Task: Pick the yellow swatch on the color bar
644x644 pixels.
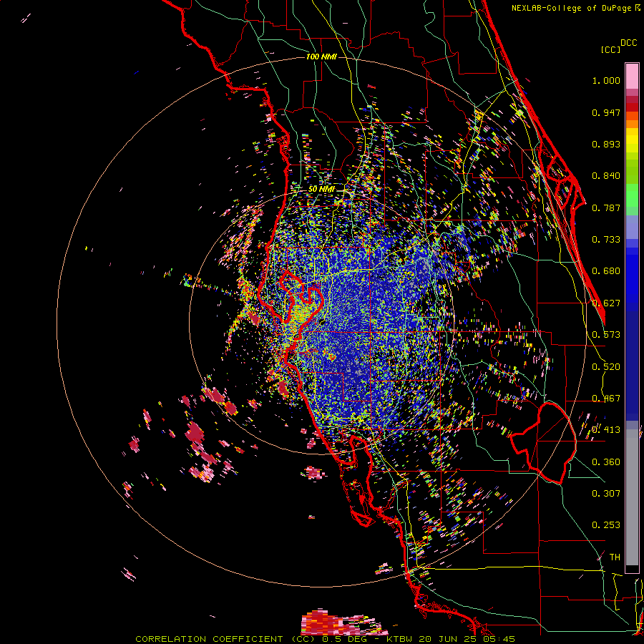Action: coord(632,141)
